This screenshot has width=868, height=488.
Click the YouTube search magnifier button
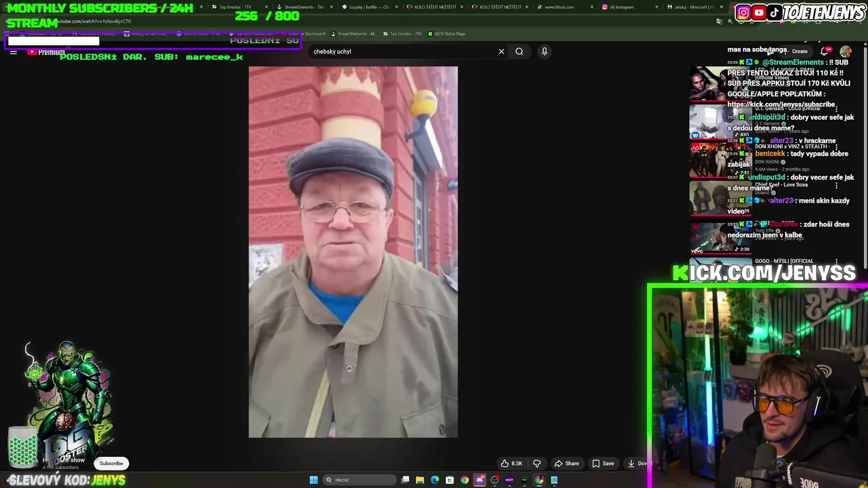click(x=519, y=52)
